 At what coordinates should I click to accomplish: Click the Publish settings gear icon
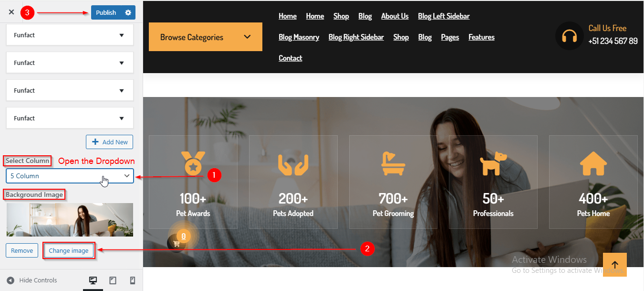(x=128, y=12)
